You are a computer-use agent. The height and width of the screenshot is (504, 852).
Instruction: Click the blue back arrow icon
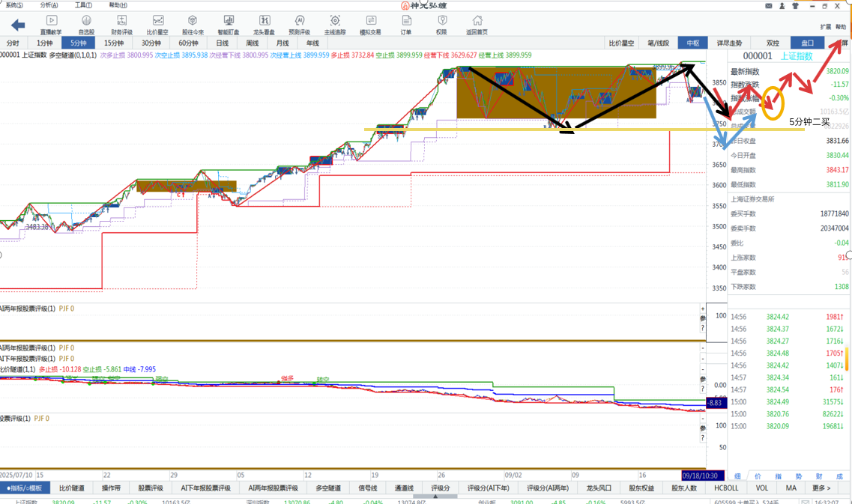(x=18, y=25)
